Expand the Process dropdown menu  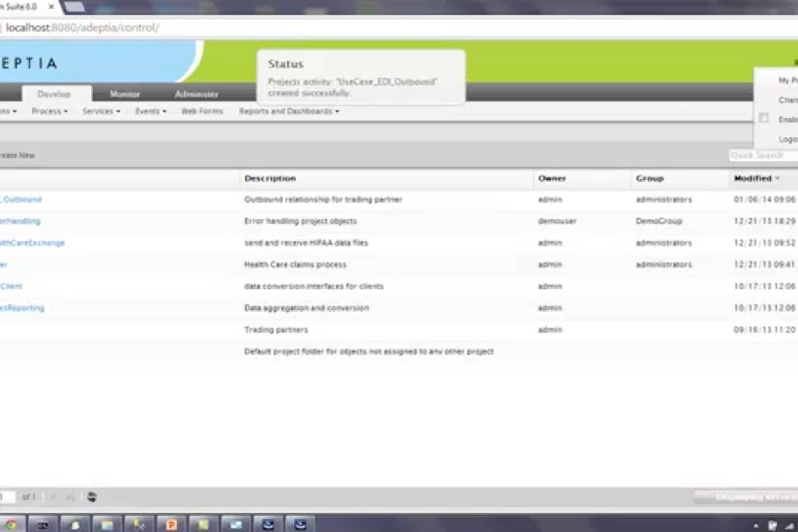[x=49, y=111]
